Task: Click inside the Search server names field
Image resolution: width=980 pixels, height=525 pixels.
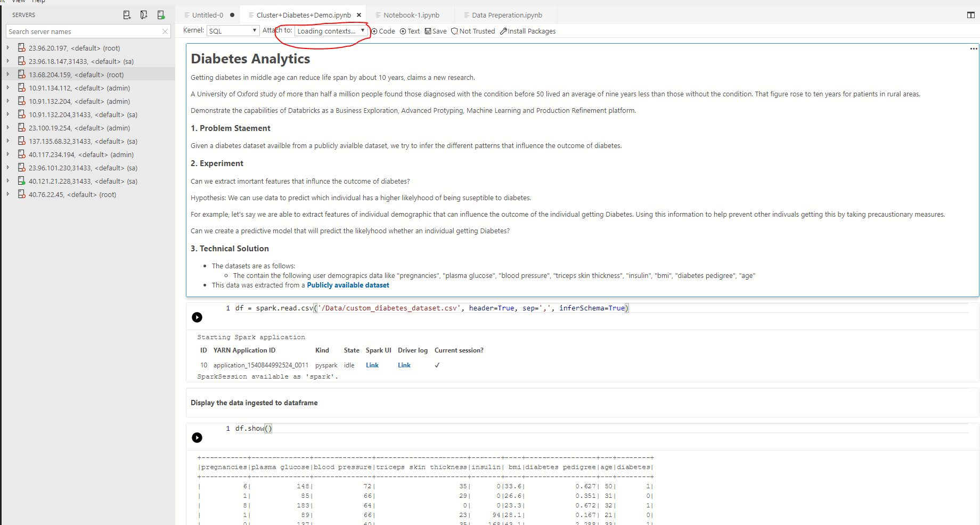Action: coord(80,31)
